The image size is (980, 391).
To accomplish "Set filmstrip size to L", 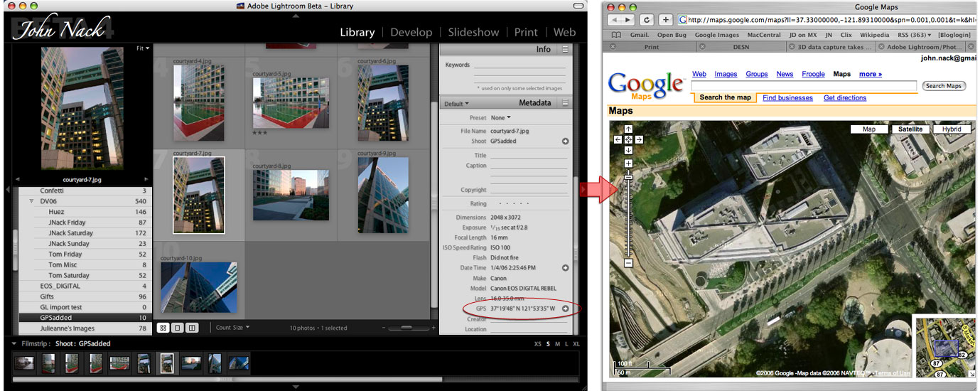I will pos(566,344).
